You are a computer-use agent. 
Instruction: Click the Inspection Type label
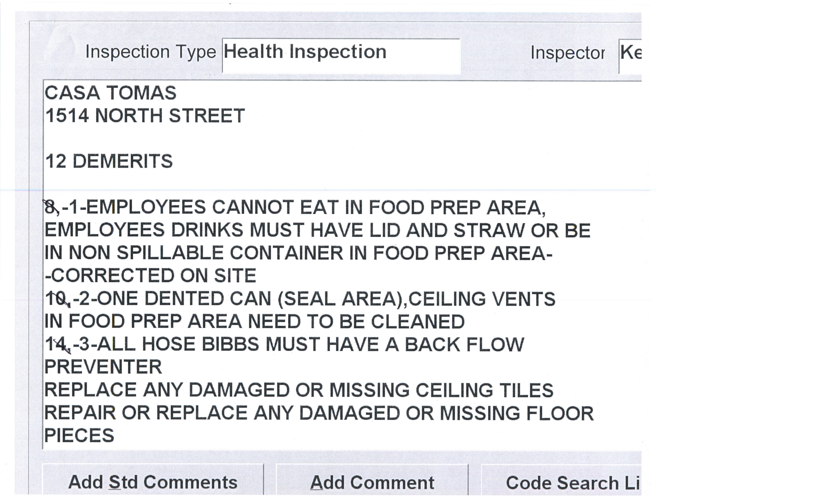click(x=150, y=52)
